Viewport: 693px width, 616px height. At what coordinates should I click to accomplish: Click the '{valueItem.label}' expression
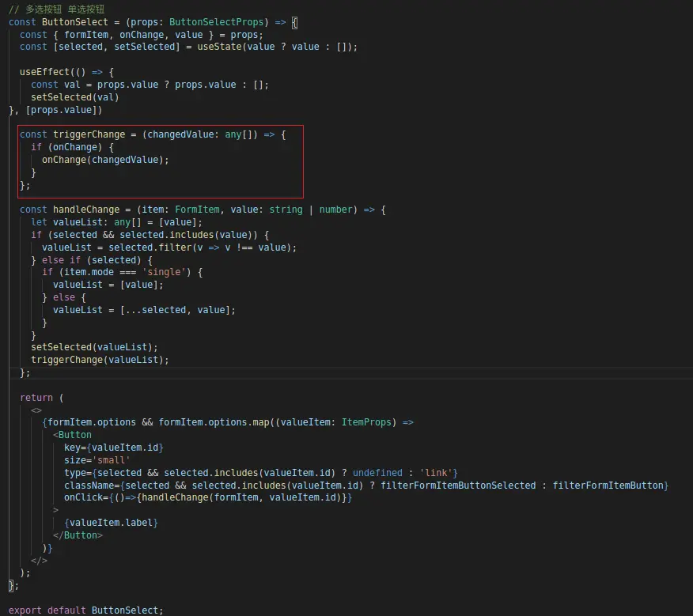point(111,523)
